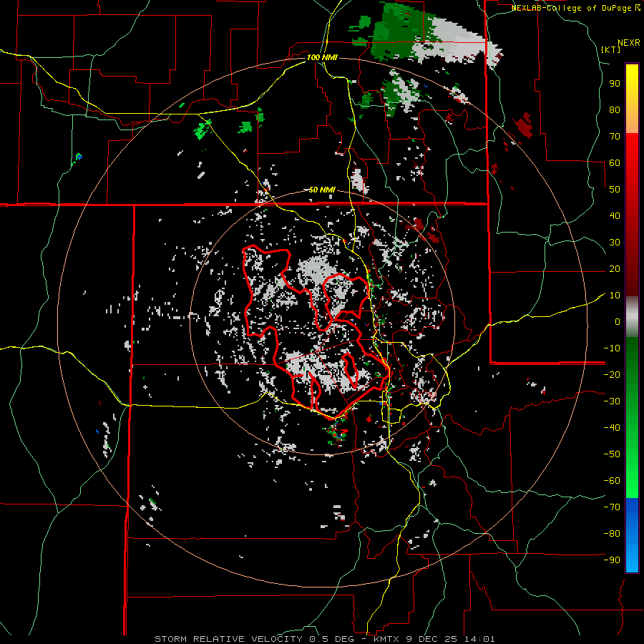644x644 pixels.
Task: Click the -80 value on the velocity scale
Action: pos(612,534)
